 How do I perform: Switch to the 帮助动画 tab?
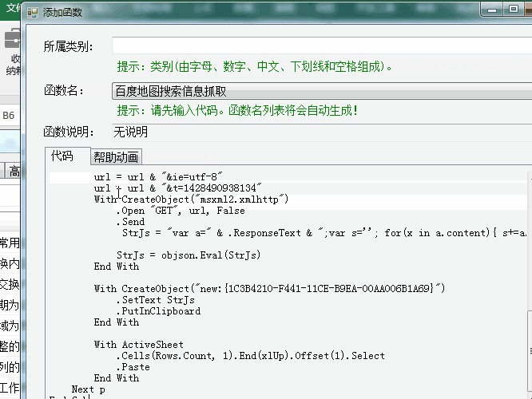coord(116,157)
